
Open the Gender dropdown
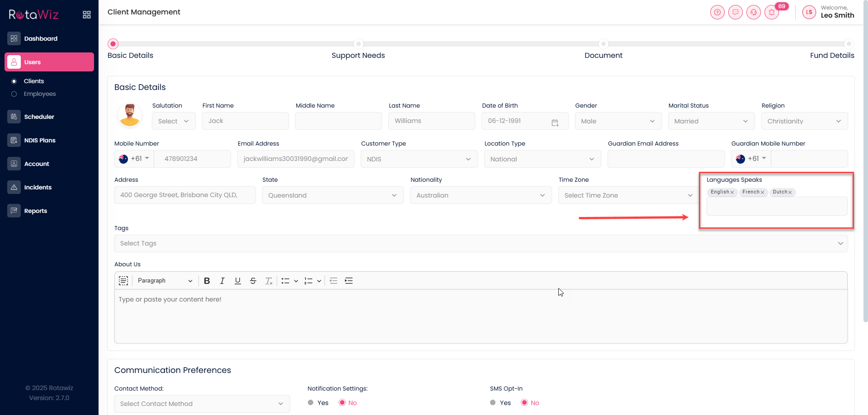click(618, 121)
